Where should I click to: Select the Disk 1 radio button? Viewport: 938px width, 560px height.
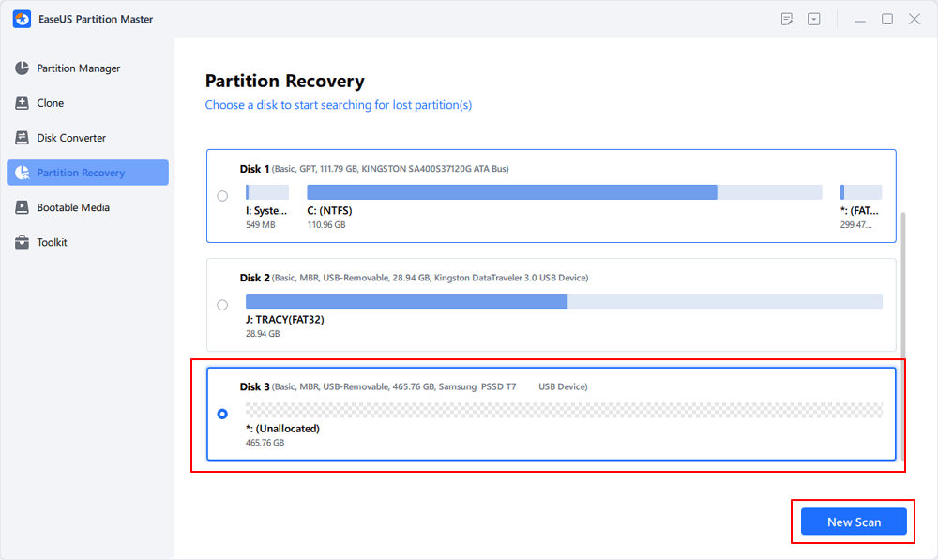[x=222, y=196]
